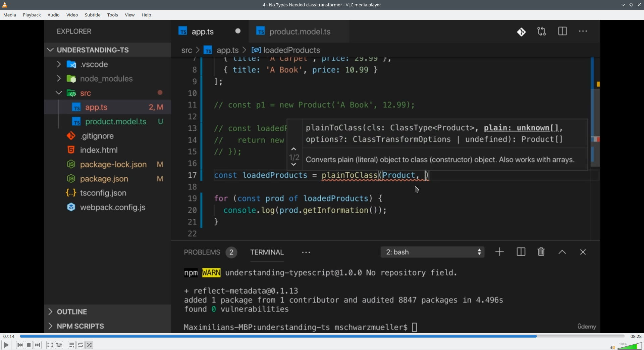Viewport: 644px width, 350px height.
Task: Show the VLC playlist
Action: coord(71,345)
